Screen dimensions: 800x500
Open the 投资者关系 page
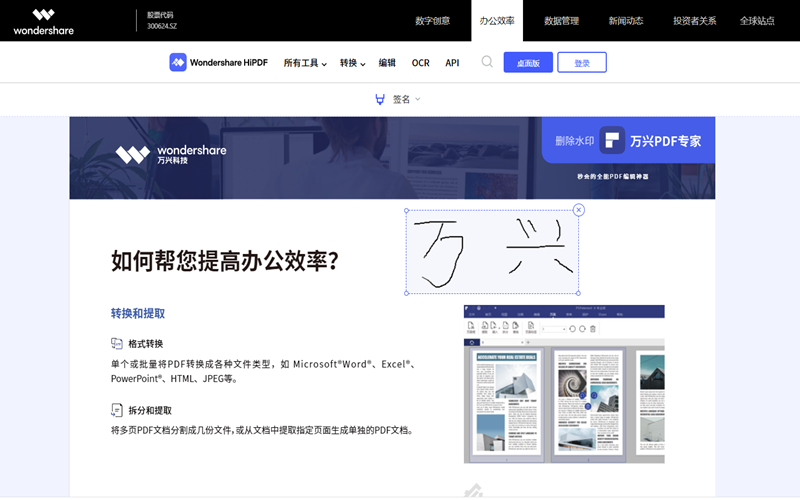pos(694,21)
